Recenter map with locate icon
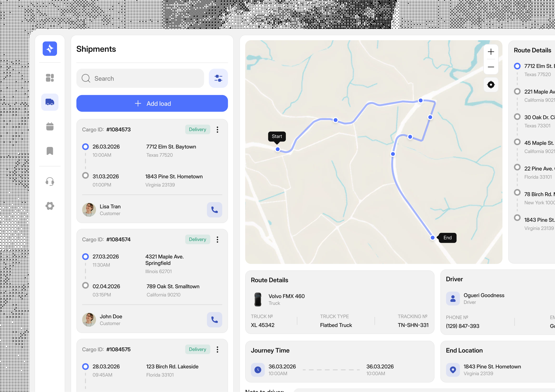Viewport: 555px width, 392px height. tap(491, 85)
